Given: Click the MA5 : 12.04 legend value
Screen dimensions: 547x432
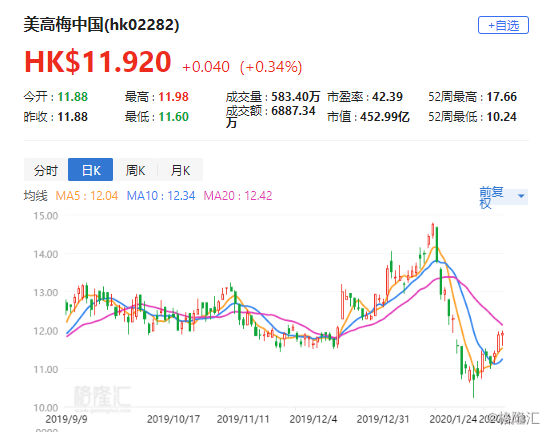Looking at the screenshot, I should [87, 196].
